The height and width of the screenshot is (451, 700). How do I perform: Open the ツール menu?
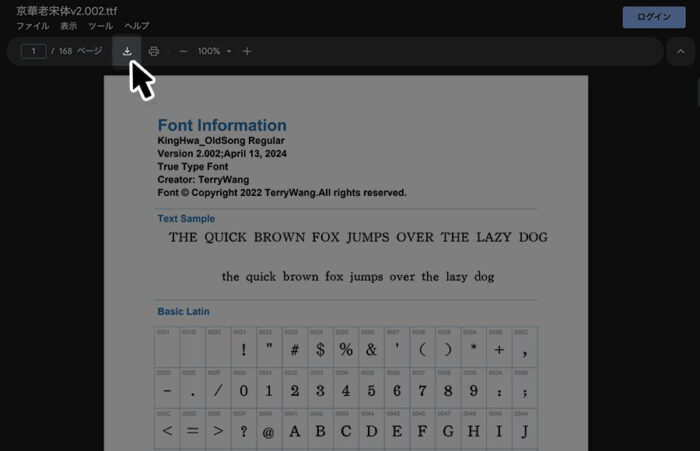(x=100, y=25)
